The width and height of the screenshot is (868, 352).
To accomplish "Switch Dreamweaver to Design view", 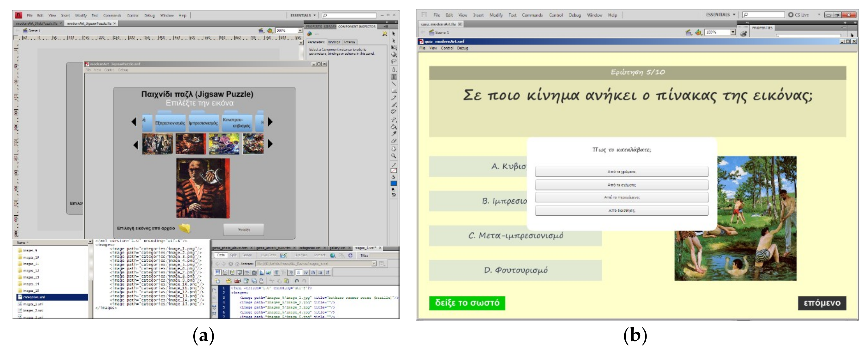I will [247, 256].
